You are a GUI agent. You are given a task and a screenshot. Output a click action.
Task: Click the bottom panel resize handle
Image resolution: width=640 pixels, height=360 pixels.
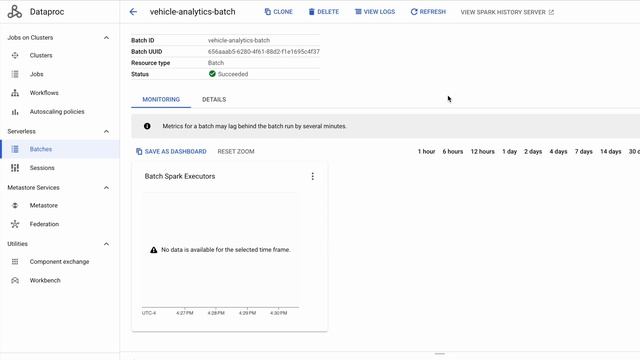coord(440,354)
